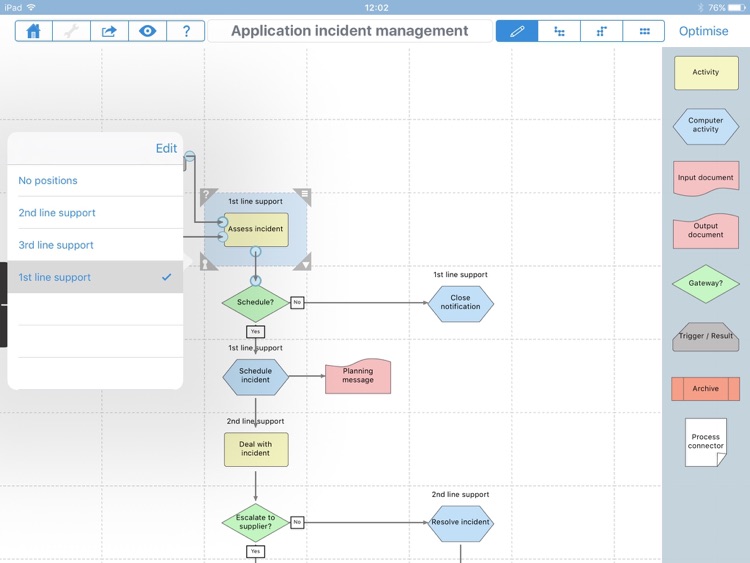Choose 3rd line support in the list

point(95,244)
